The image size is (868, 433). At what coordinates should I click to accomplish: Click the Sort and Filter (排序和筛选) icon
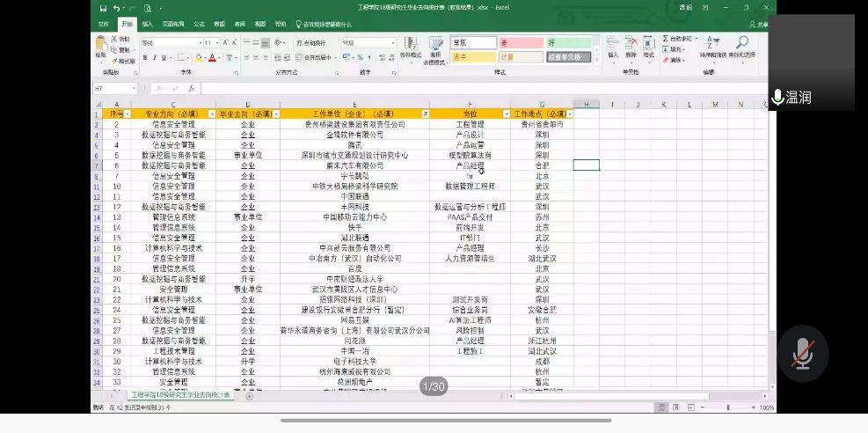point(709,44)
